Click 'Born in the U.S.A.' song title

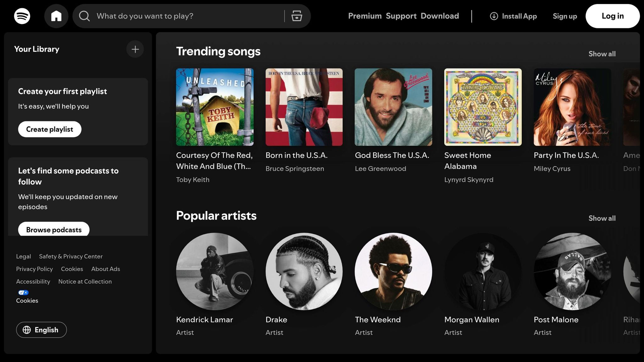click(x=297, y=155)
